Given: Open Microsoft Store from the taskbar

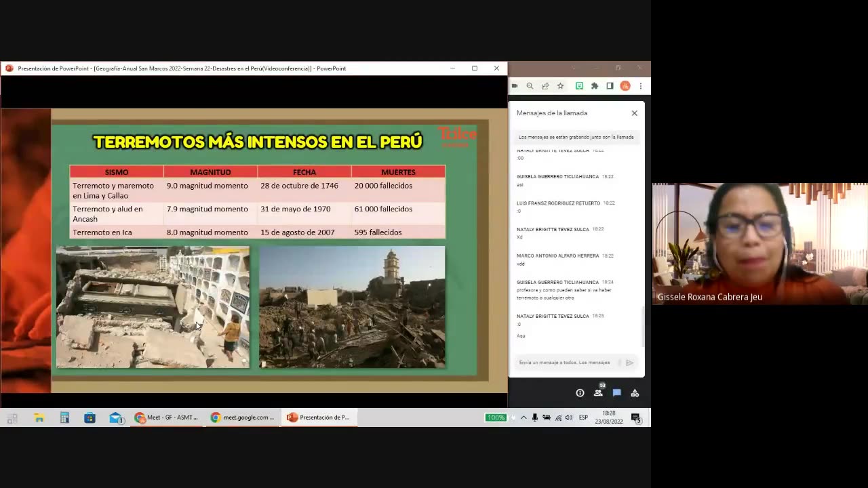Looking at the screenshot, I should click(x=90, y=418).
